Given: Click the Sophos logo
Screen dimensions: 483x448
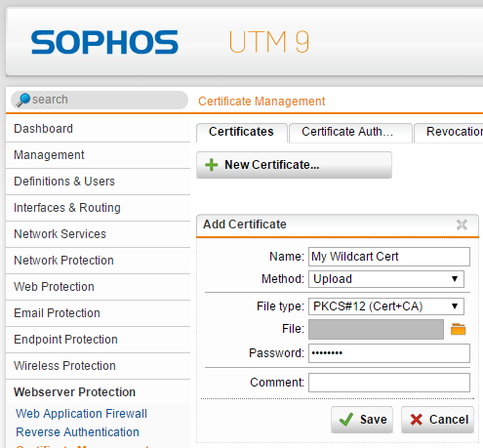Looking at the screenshot, I should [x=104, y=42].
